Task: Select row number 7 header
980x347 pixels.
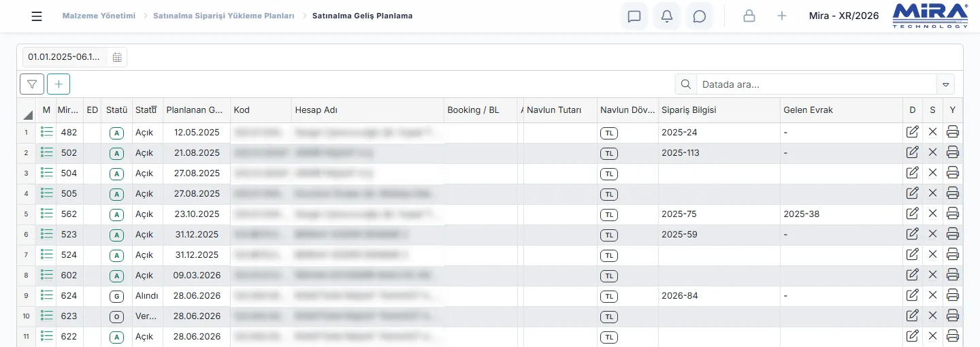Action: [26, 255]
